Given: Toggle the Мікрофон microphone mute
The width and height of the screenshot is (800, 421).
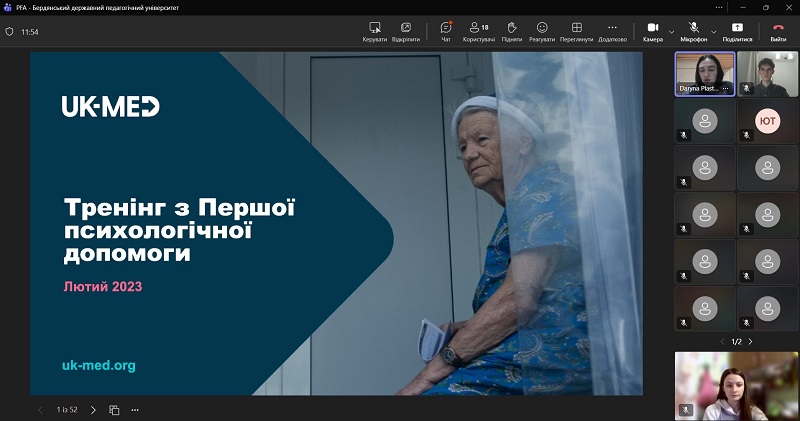Looking at the screenshot, I should [x=693, y=31].
